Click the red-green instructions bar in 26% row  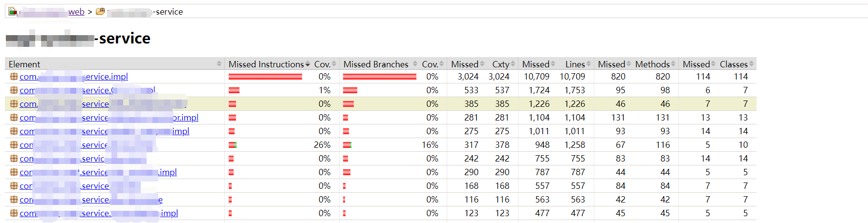[233, 145]
